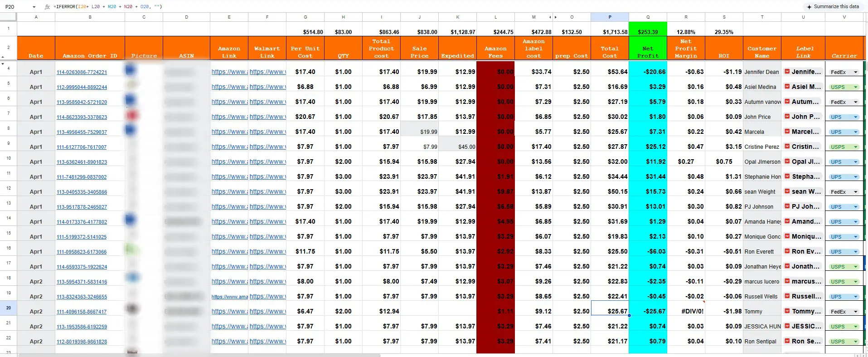The image size is (868, 357).
Task: Open the Ron Ev... label link chip
Action: 803,251
